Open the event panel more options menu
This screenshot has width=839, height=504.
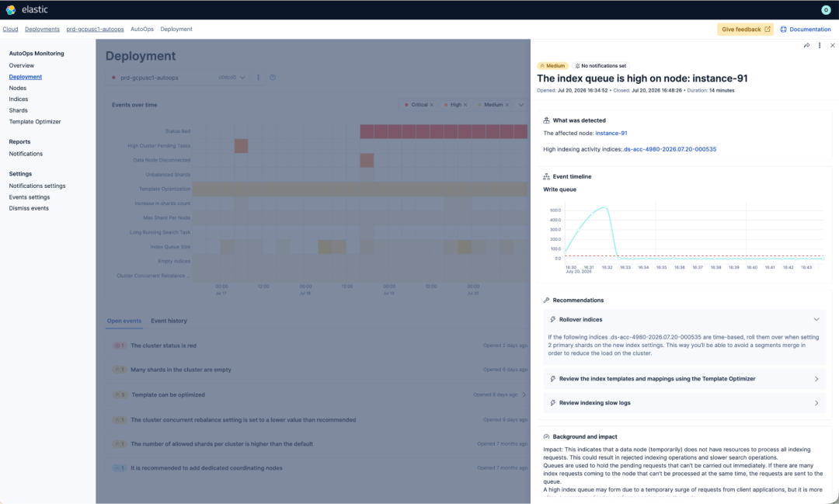(x=820, y=46)
